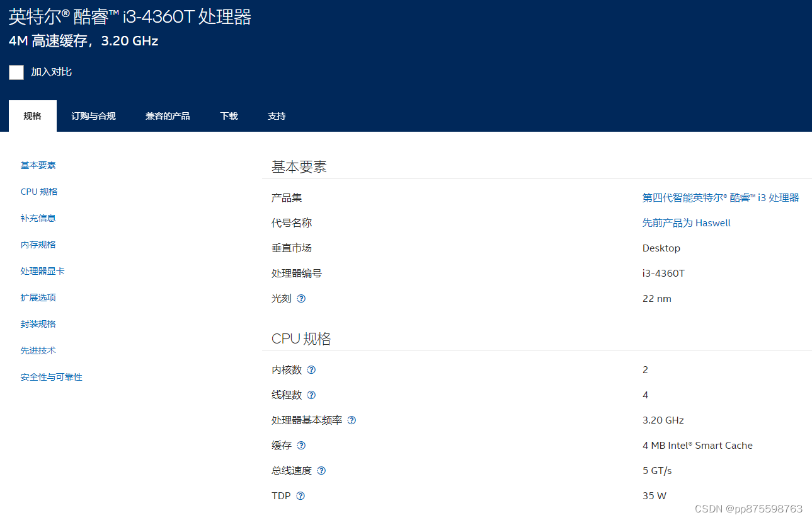
Task: Click the CPU 规格 section heading
Action: coord(301,339)
